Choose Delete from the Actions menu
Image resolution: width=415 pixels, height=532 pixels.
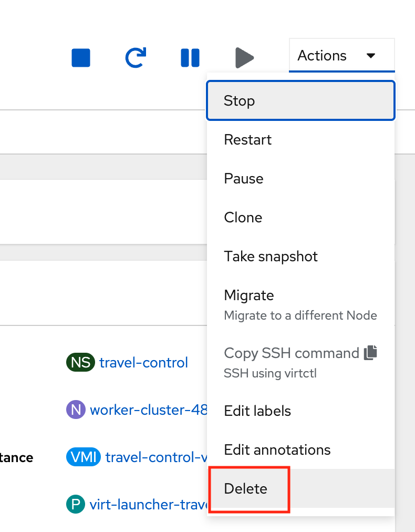(300, 488)
